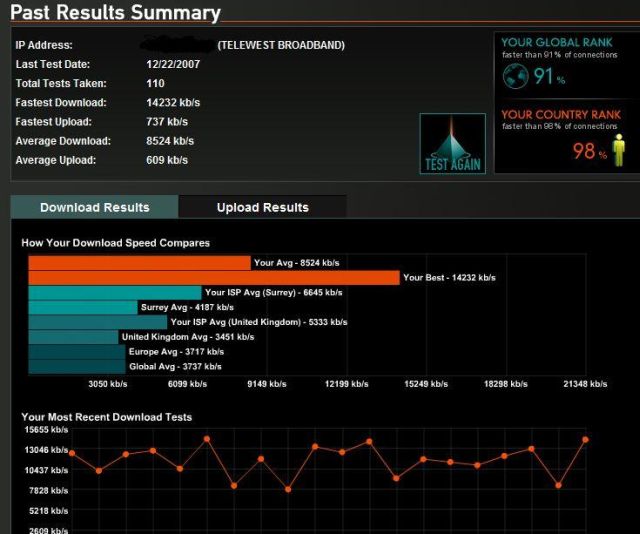Image resolution: width=640 pixels, height=534 pixels.
Task: Select the United Kingdom Avg 3451 kb/s bar
Action: point(73,337)
